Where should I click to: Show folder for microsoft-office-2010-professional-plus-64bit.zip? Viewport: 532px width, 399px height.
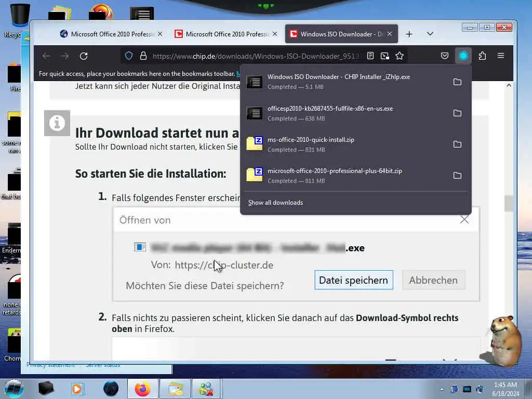point(457,176)
